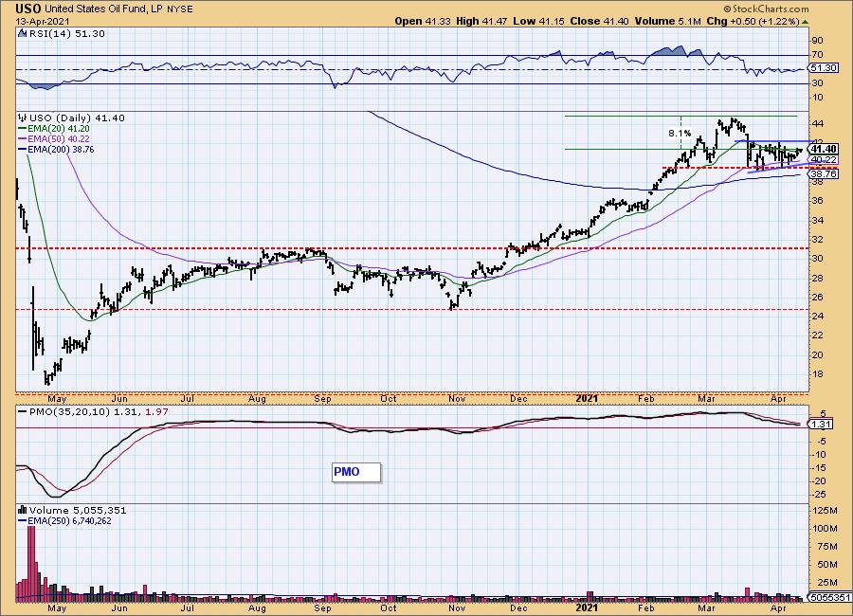Click the Close 41.40 header value

click(x=599, y=21)
